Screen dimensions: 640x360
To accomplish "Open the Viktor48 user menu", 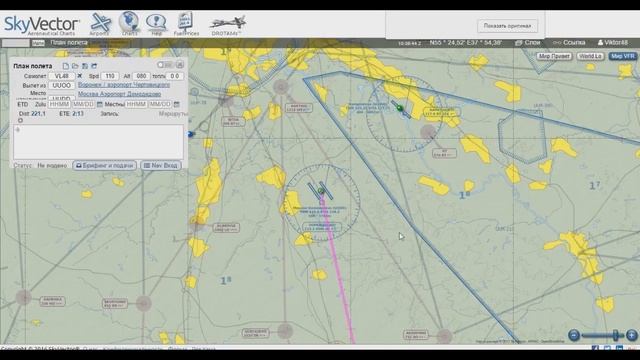I will point(613,42).
